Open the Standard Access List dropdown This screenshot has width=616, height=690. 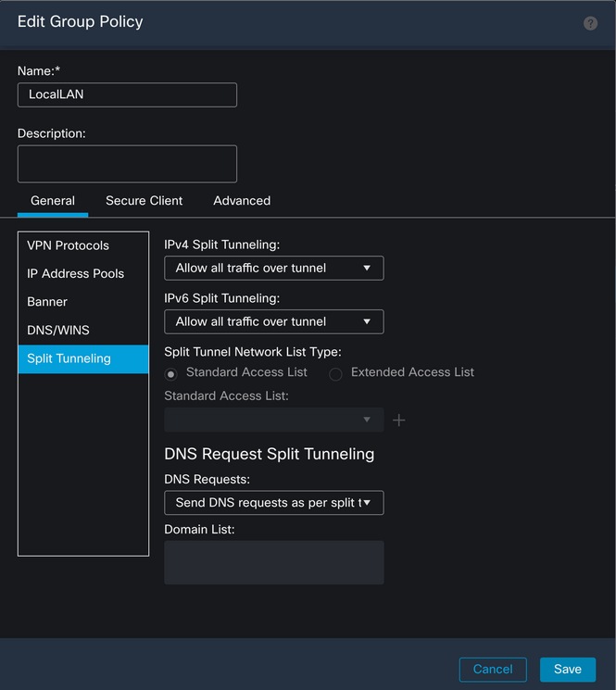(273, 420)
